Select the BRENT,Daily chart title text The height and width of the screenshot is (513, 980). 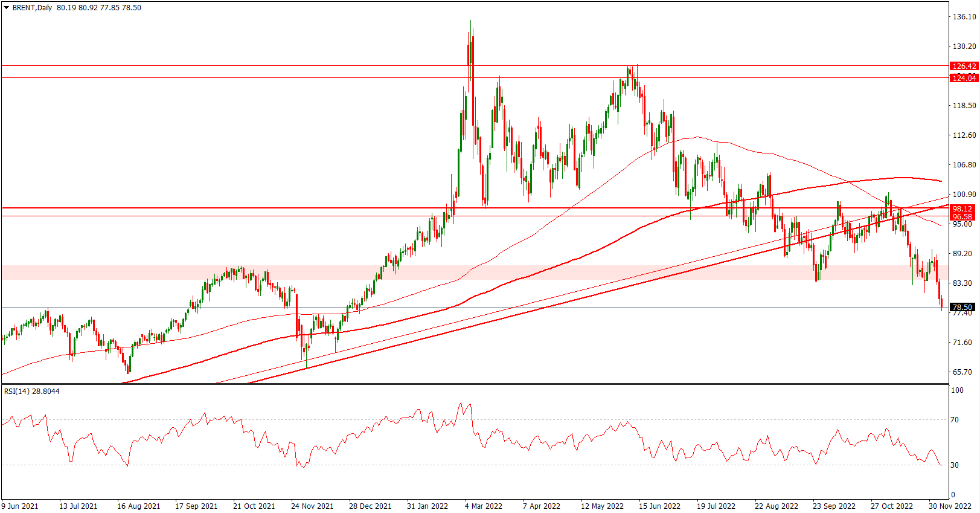pyautogui.click(x=32, y=8)
